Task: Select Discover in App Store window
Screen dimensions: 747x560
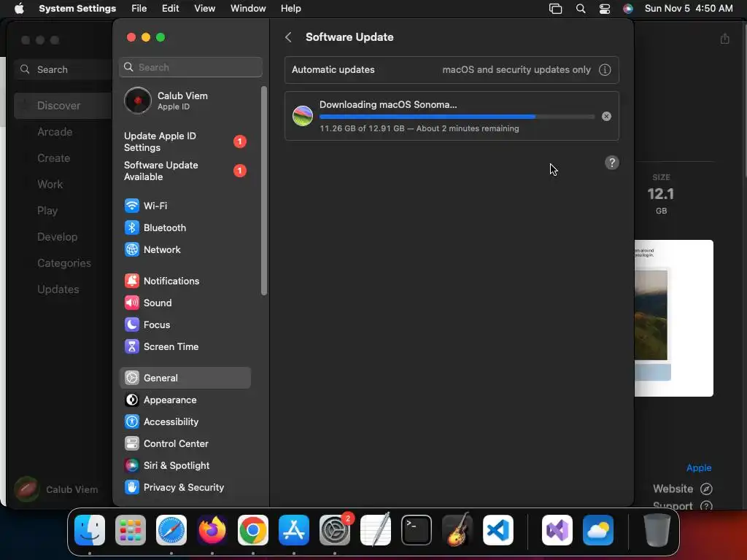Action: 63,106
